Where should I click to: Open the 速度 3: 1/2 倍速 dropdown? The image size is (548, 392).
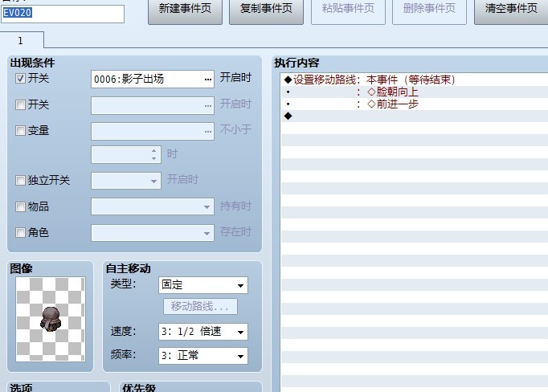point(203,332)
